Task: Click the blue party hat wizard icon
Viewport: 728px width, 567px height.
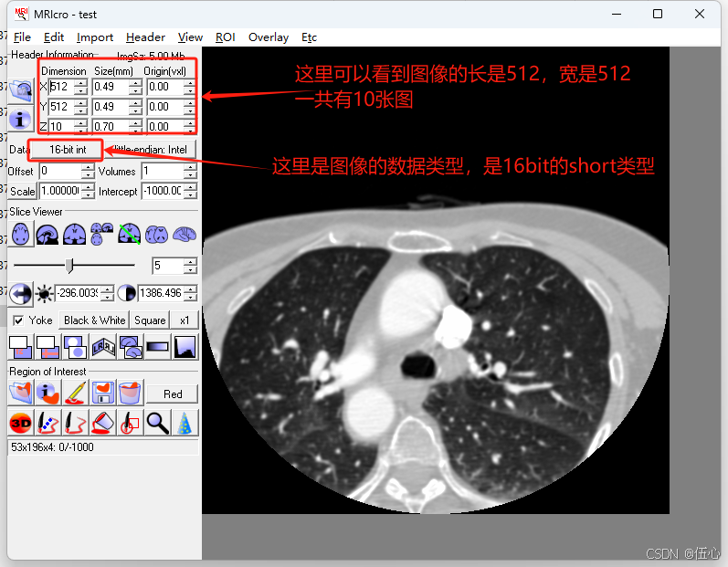Action: pyautogui.click(x=185, y=423)
